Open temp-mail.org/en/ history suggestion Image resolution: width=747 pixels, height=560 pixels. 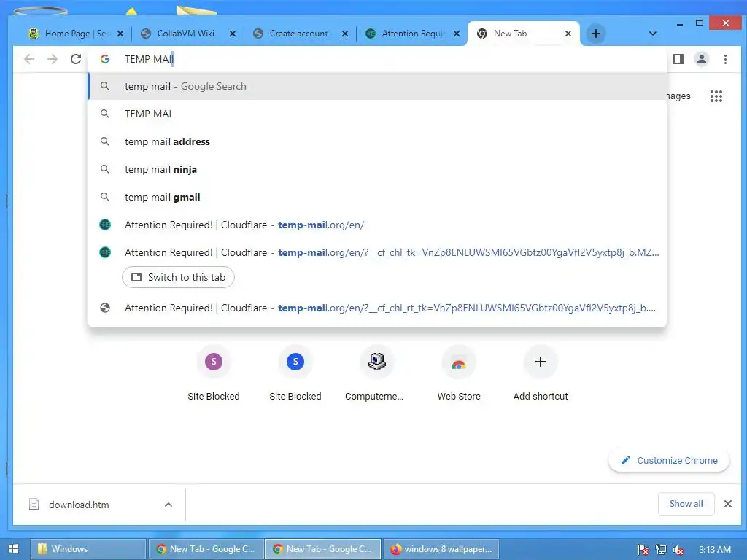click(377, 225)
